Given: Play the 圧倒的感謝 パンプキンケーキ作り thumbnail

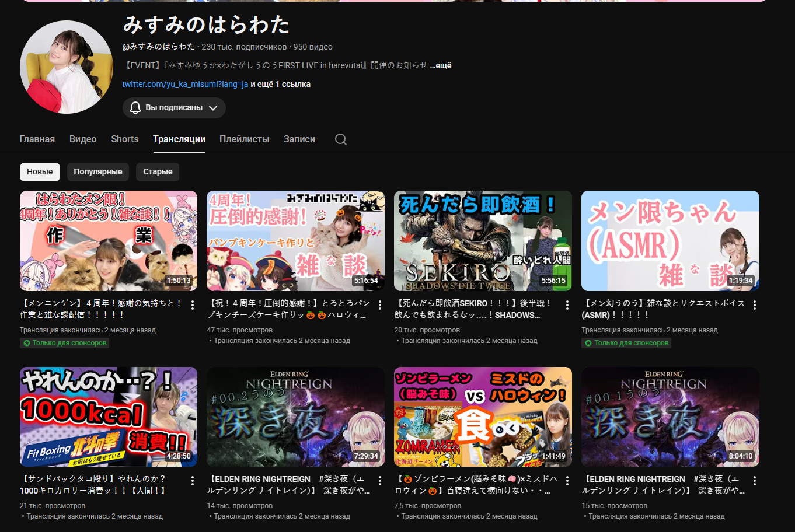Looking at the screenshot, I should [x=296, y=241].
